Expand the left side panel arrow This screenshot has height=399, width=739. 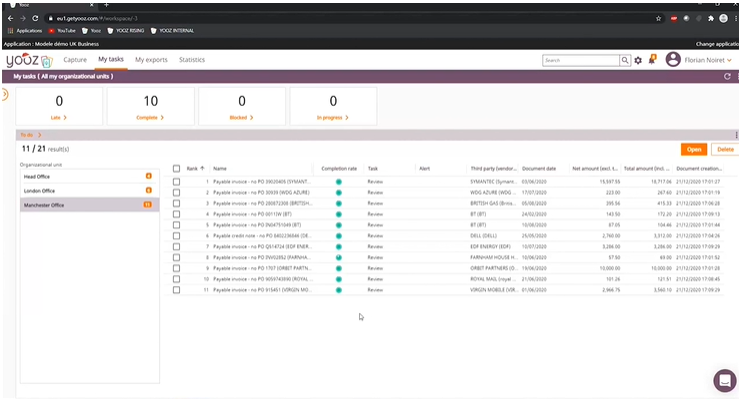pos(5,95)
